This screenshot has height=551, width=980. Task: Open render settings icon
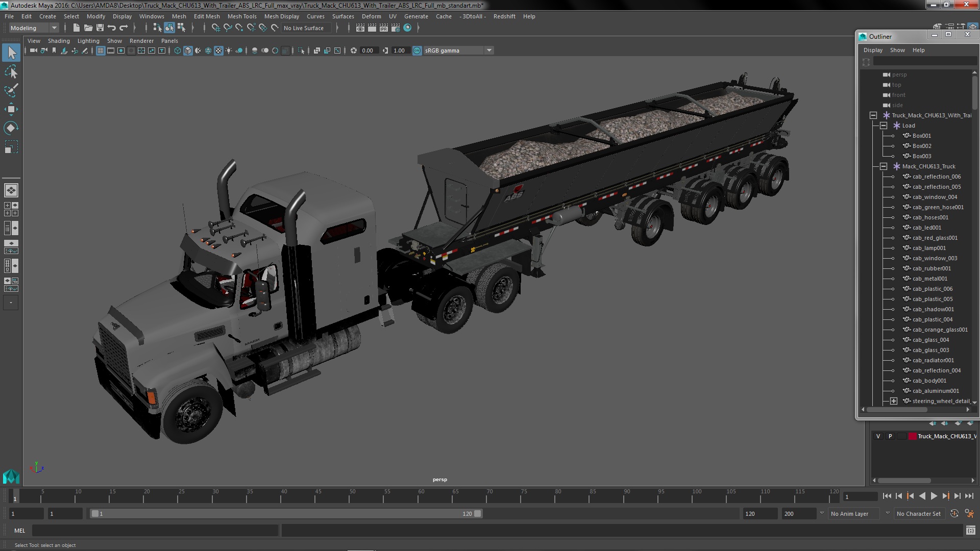pos(396,28)
